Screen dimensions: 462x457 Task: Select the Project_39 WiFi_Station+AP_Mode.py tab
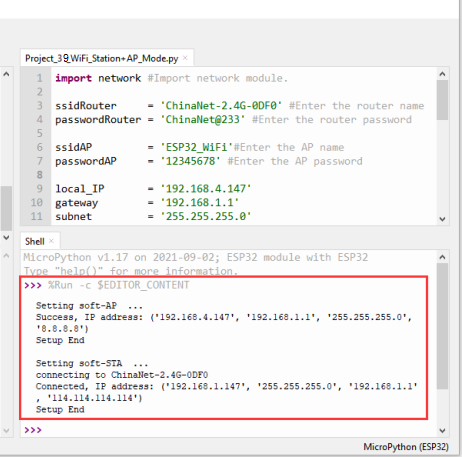pyautogui.click(x=102, y=59)
